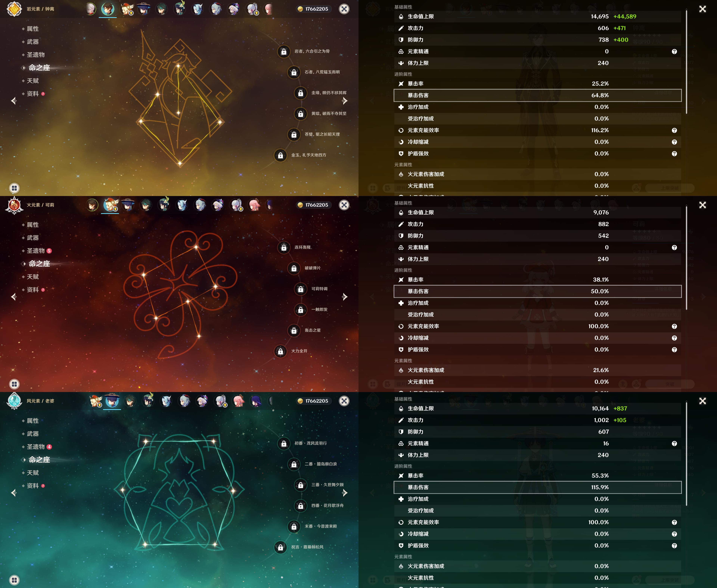
Task: Click the lock icon beside 一触即发
Action: (x=301, y=309)
